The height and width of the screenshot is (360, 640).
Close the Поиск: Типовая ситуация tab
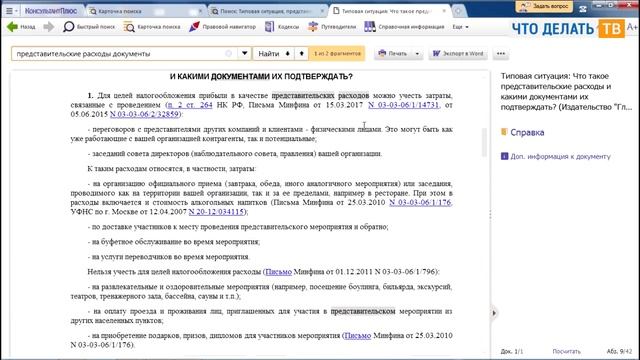322,11
